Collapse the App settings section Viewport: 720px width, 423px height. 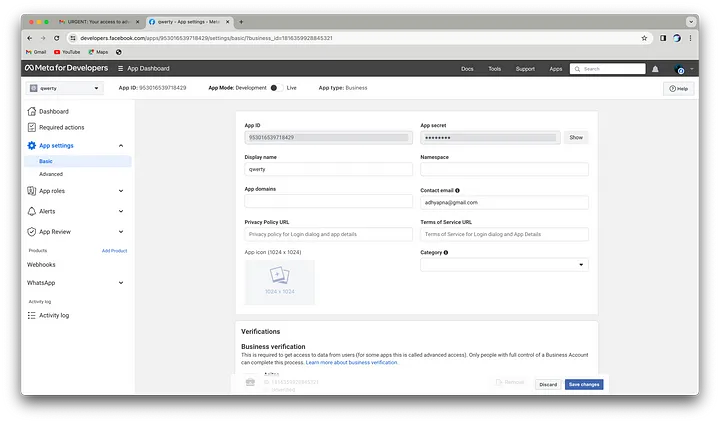pos(121,146)
